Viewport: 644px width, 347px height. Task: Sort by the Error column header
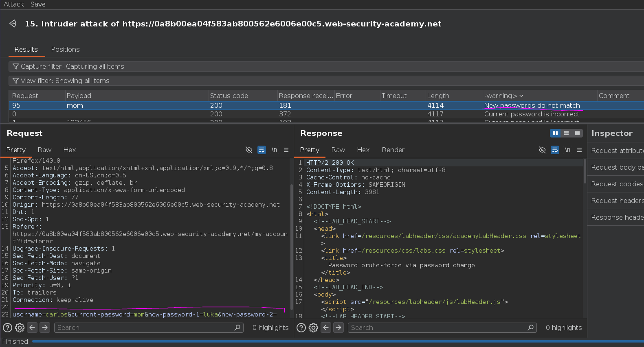[357, 96]
